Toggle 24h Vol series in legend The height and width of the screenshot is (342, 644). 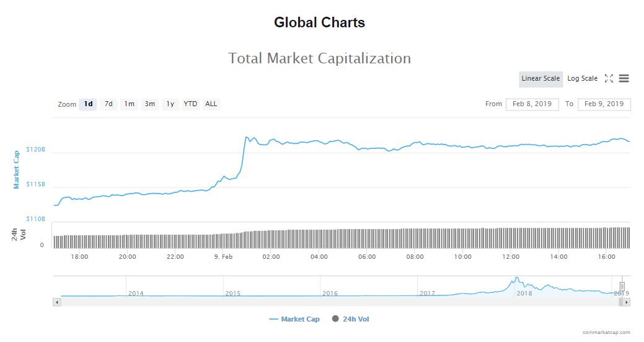coord(351,319)
